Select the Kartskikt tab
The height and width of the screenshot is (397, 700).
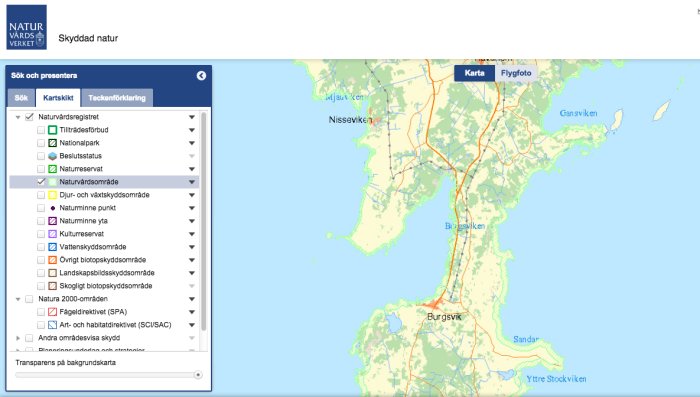pyautogui.click(x=58, y=98)
